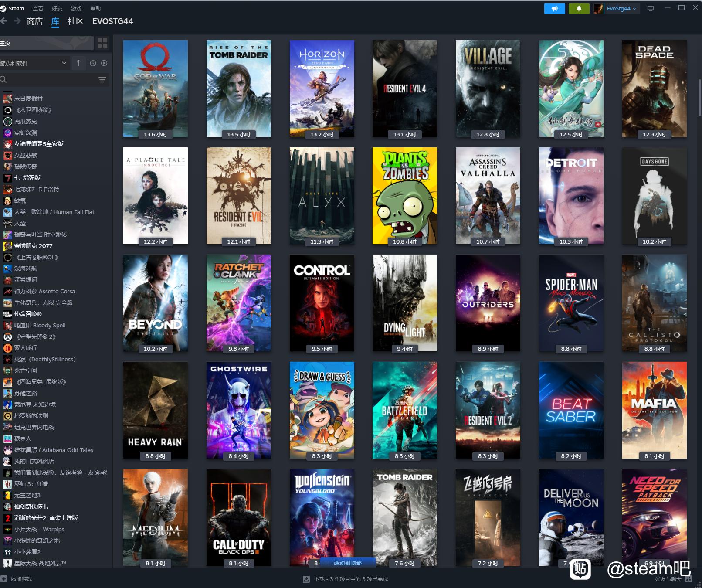Open Rise of the Tomb Raider cover
The height and width of the screenshot is (588, 702).
click(x=239, y=88)
